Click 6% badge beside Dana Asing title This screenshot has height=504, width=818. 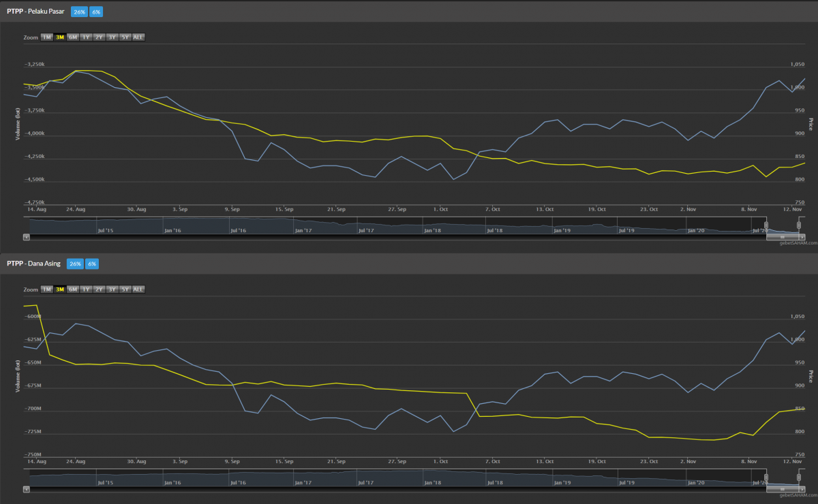[92, 264]
